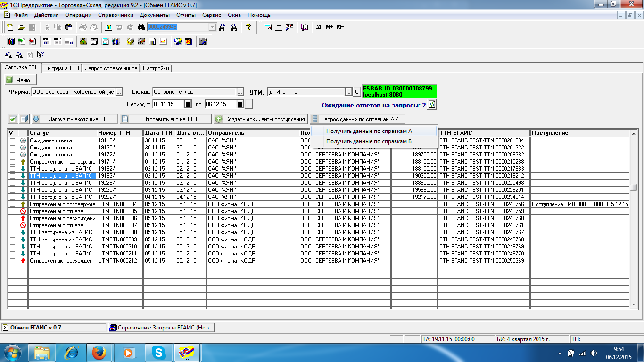Click the uncheck-all rows icon above table
Image resolution: width=644 pixels, height=362 pixels.
click(24, 119)
